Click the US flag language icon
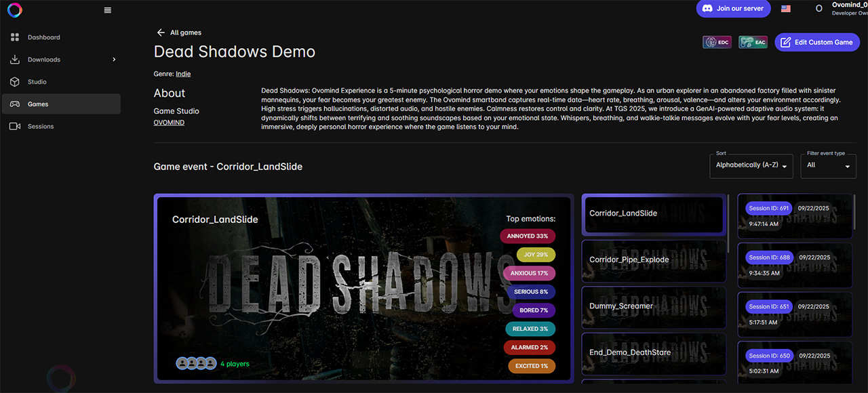This screenshot has height=393, width=868. 786,9
